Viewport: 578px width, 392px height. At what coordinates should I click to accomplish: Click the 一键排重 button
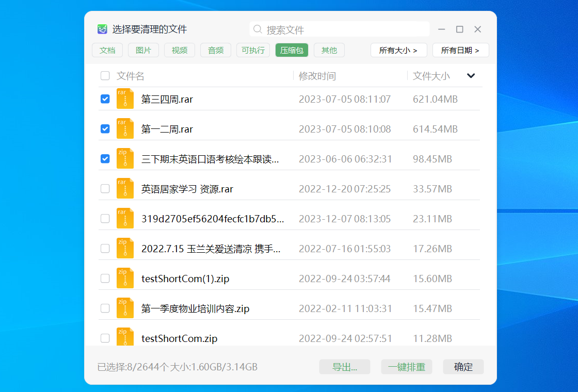coord(407,367)
